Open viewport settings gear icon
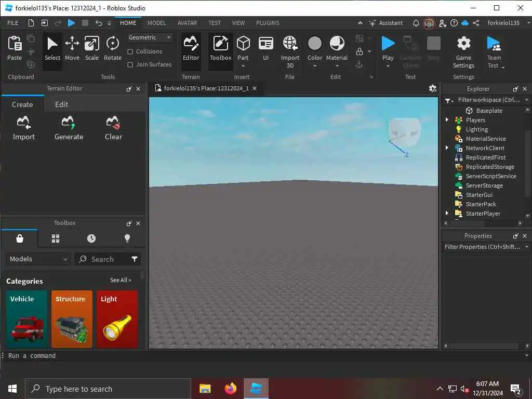The width and height of the screenshot is (532, 399). pyautogui.click(x=432, y=88)
